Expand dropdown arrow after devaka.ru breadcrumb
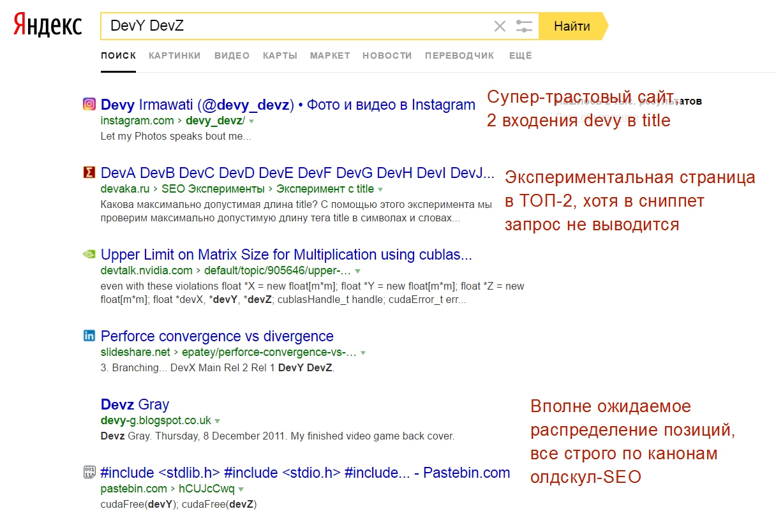This screenshot has height=532, width=776. click(x=380, y=189)
